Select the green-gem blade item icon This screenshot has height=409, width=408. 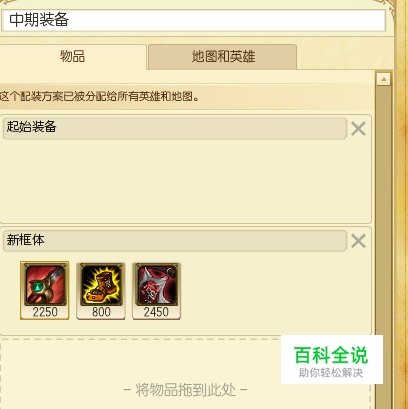(45, 285)
